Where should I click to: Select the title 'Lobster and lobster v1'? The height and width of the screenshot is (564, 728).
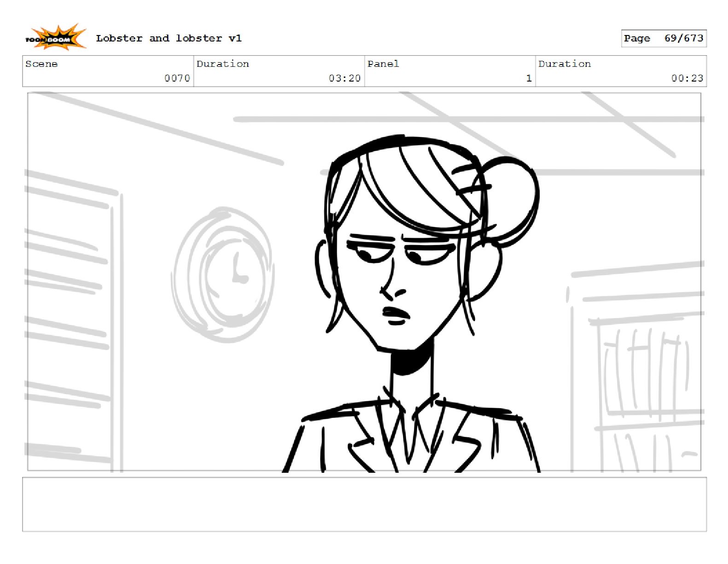(169, 38)
